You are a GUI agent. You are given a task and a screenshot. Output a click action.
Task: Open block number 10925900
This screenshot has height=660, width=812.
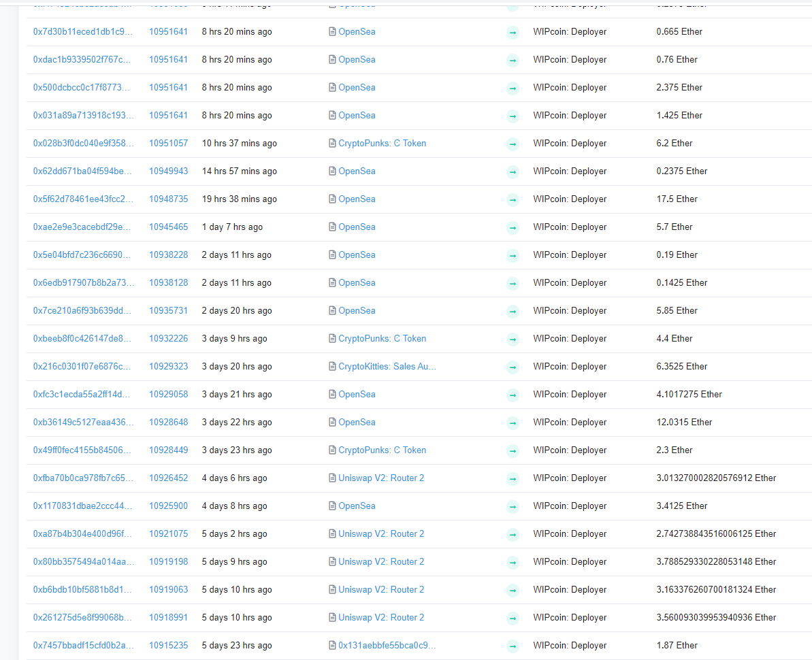[168, 507]
